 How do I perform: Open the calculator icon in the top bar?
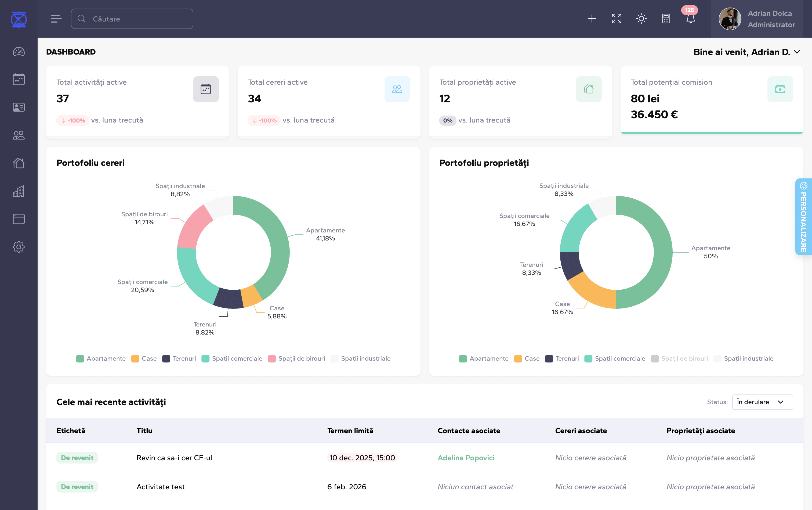click(666, 19)
